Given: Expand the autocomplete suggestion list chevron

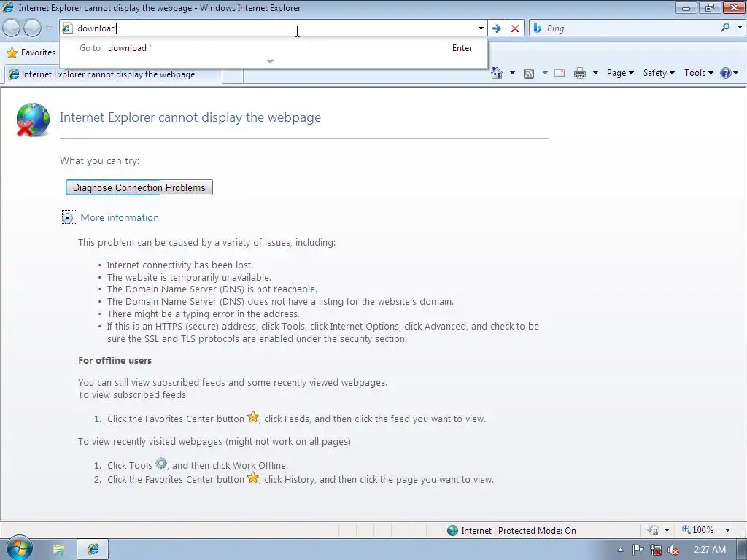Looking at the screenshot, I should [x=270, y=61].
